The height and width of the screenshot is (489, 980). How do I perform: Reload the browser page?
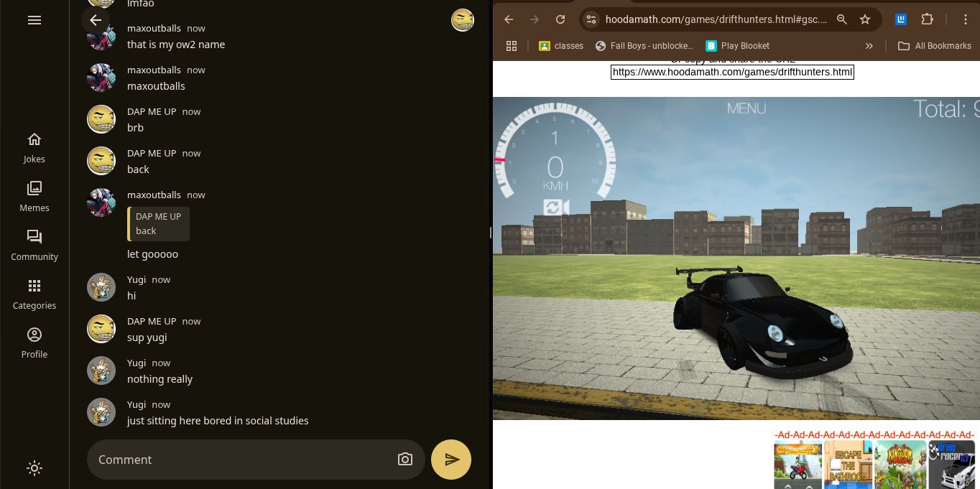coord(560,19)
